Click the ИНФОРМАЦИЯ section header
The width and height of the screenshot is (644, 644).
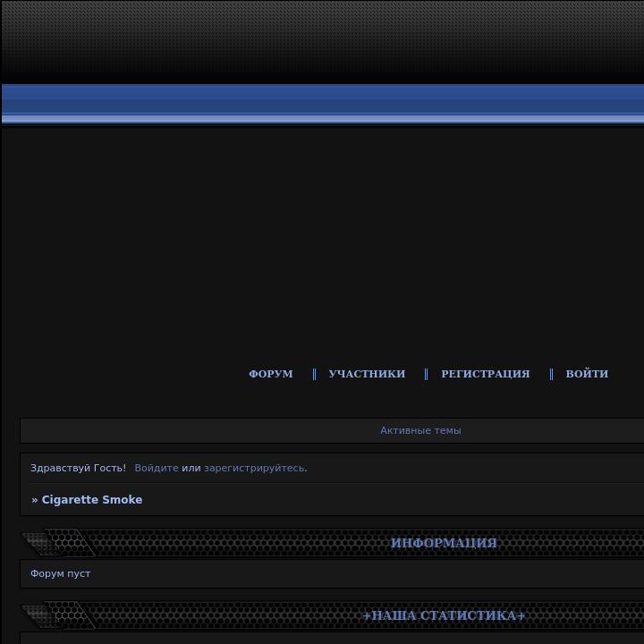tap(444, 543)
